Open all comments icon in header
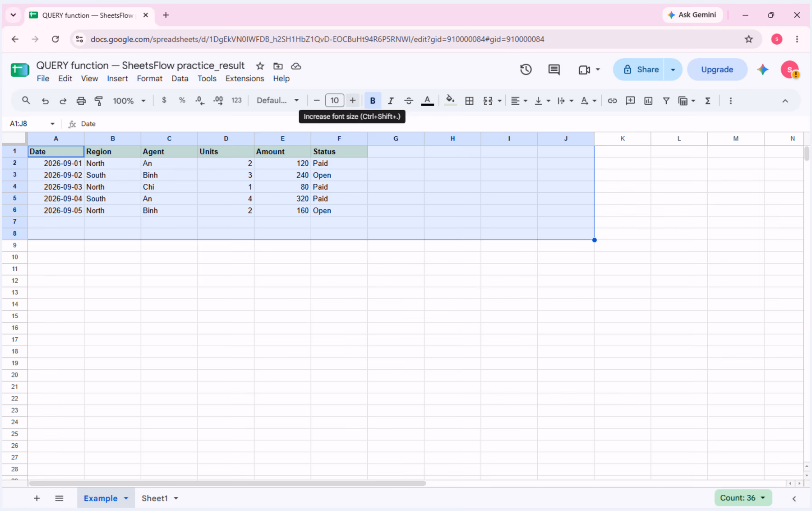The height and width of the screenshot is (511, 812). click(554, 70)
